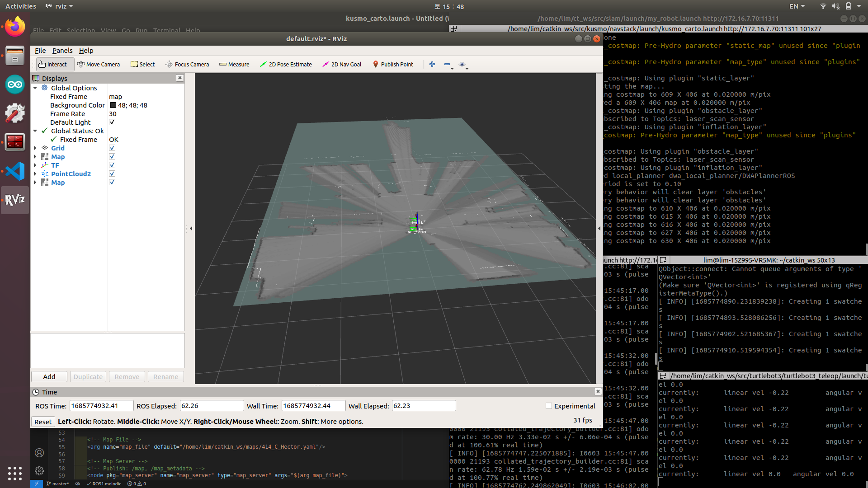Open the Panels menu
This screenshot has height=488, width=868.
point(62,51)
